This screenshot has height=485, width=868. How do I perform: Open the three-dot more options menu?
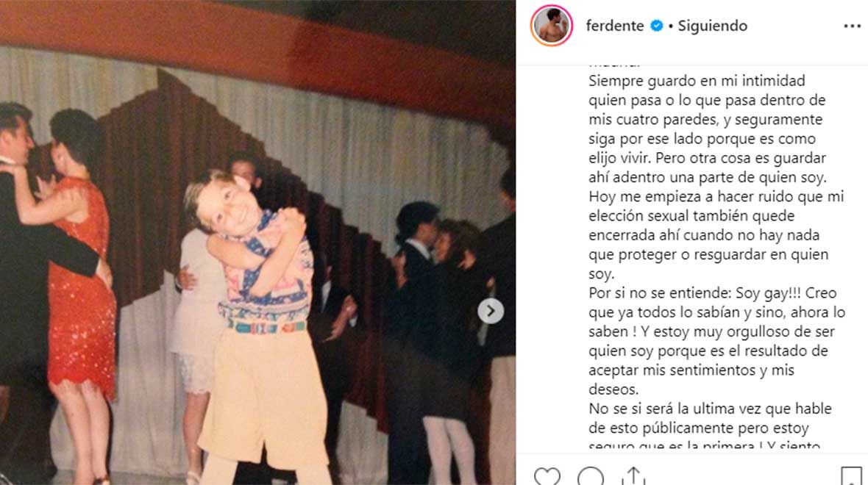852,26
